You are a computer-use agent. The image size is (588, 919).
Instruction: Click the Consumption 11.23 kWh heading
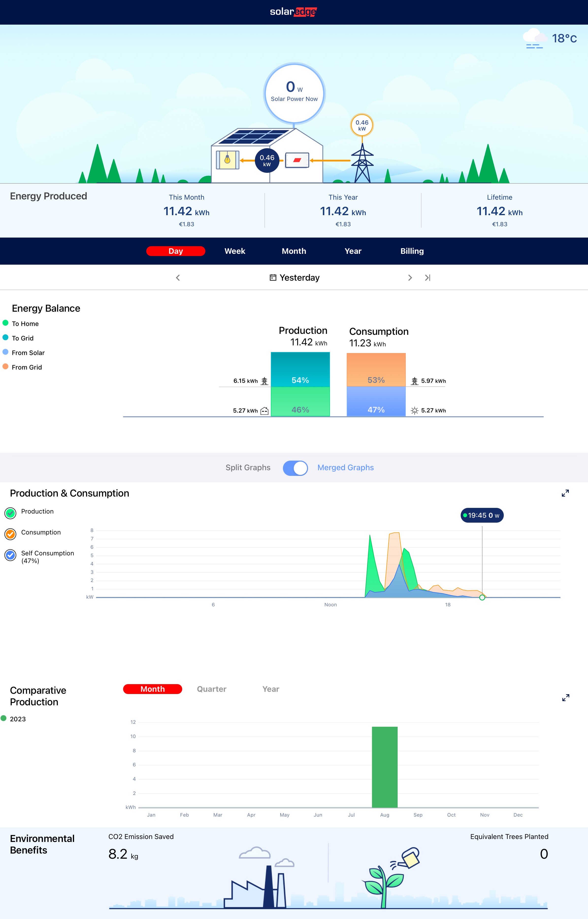click(x=379, y=337)
